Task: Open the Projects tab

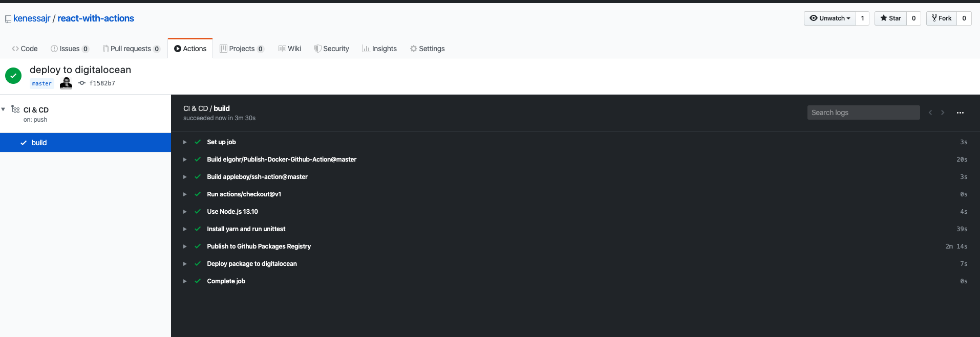Action: (x=242, y=49)
